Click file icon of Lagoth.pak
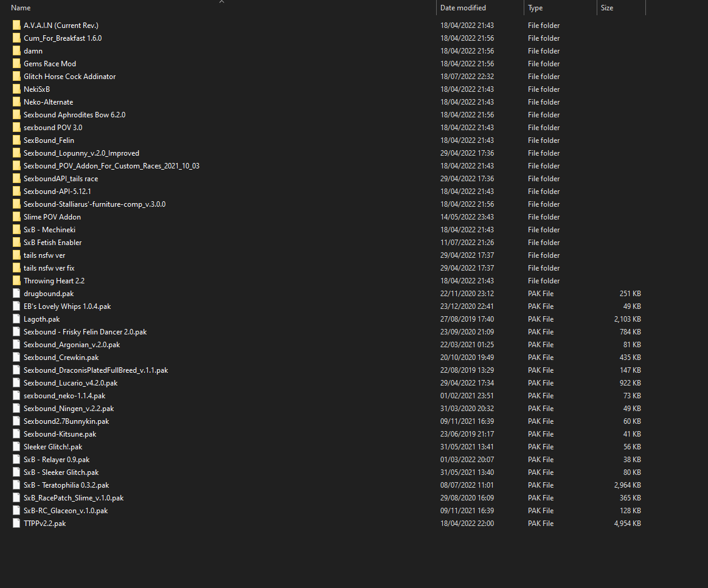Image resolution: width=708 pixels, height=588 pixels. point(16,319)
